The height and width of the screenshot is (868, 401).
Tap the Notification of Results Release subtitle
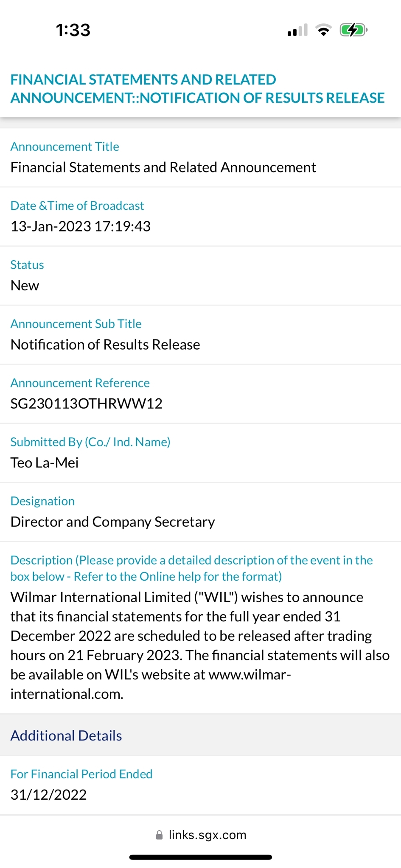click(105, 345)
